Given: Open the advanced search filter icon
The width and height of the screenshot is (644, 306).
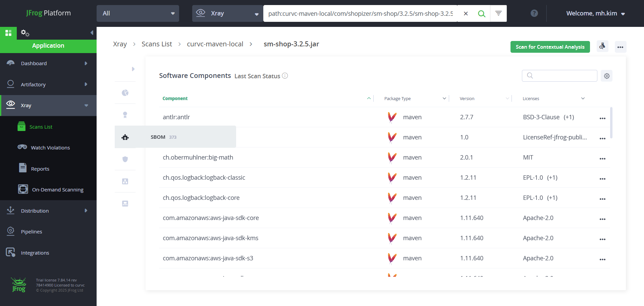Looking at the screenshot, I should 498,13.
